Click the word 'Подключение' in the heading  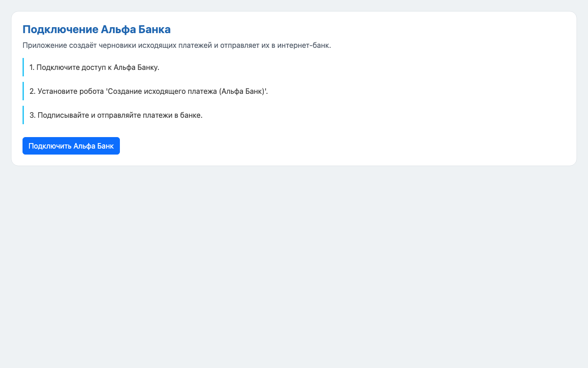tap(60, 29)
